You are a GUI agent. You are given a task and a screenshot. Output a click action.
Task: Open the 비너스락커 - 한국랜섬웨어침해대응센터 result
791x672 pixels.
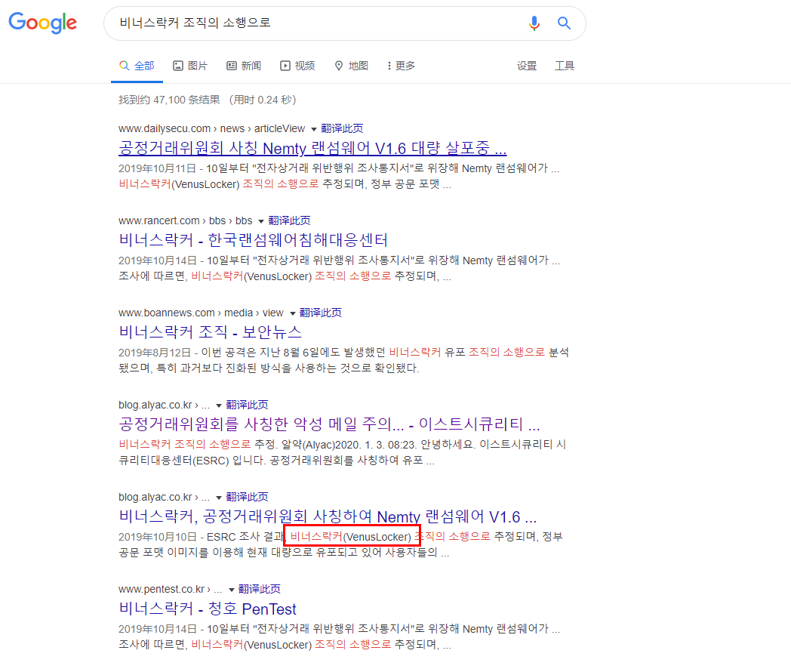pos(254,240)
